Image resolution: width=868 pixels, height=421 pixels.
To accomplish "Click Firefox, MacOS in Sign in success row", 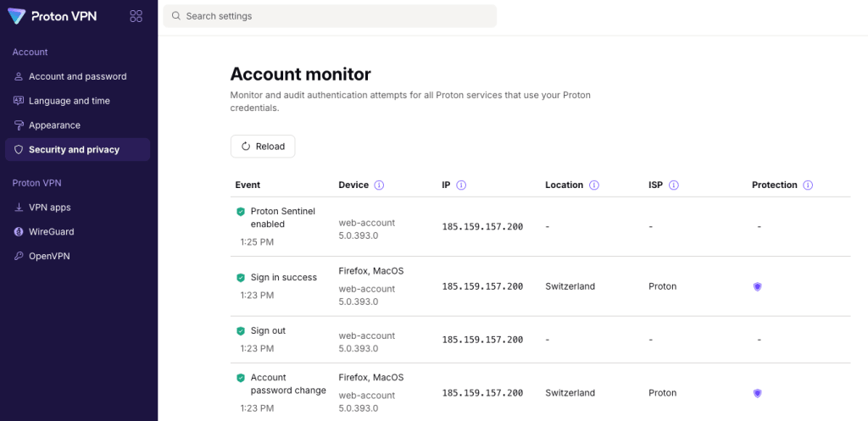I will pos(371,271).
